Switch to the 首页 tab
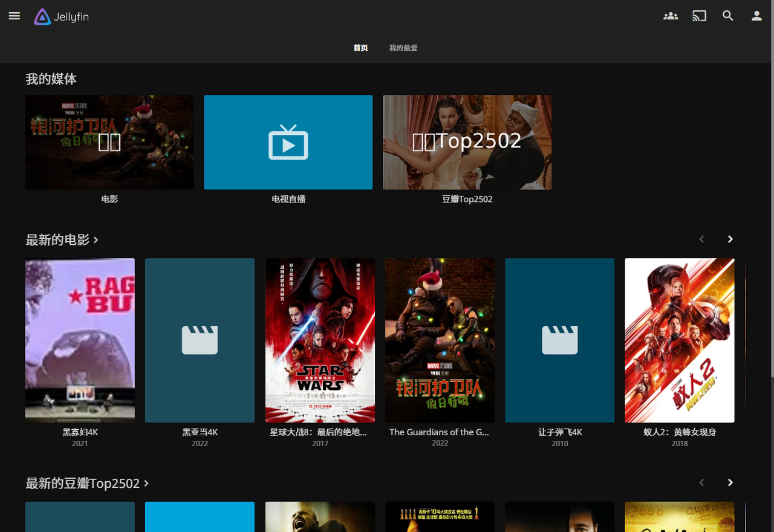 pyautogui.click(x=360, y=48)
